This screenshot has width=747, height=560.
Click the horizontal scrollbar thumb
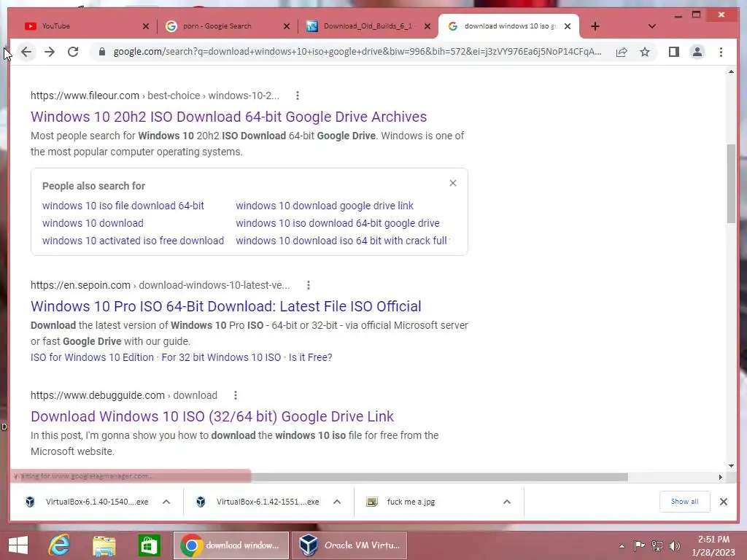(x=439, y=477)
